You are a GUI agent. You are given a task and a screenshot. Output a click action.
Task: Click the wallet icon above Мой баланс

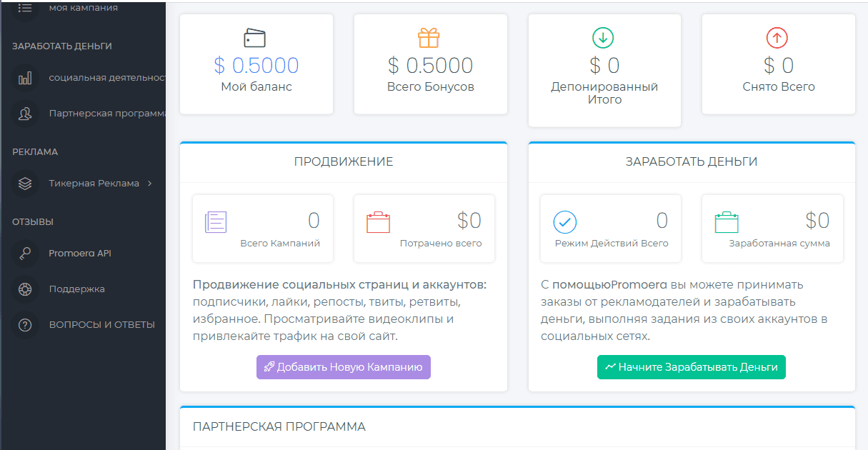(256, 37)
